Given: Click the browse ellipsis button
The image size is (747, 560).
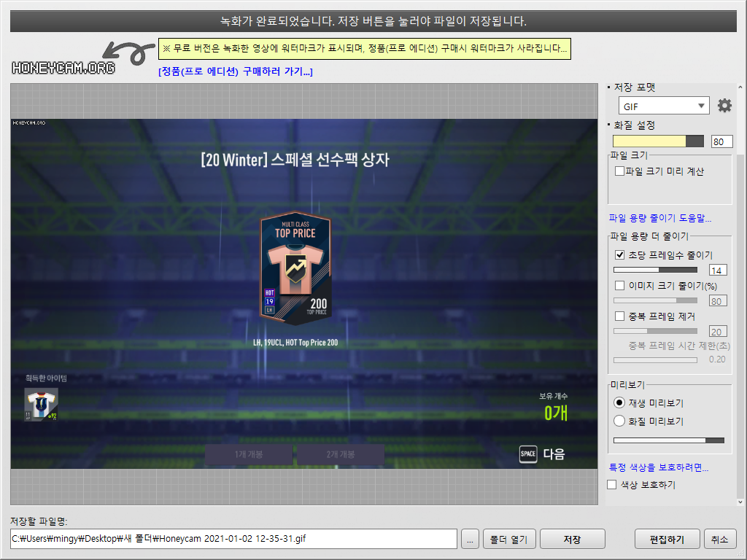Looking at the screenshot, I should [x=471, y=539].
